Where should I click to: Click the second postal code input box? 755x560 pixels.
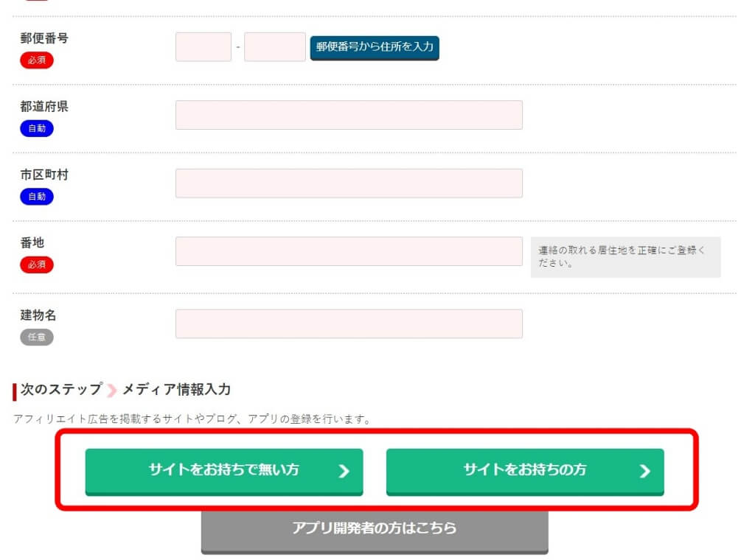(x=274, y=46)
